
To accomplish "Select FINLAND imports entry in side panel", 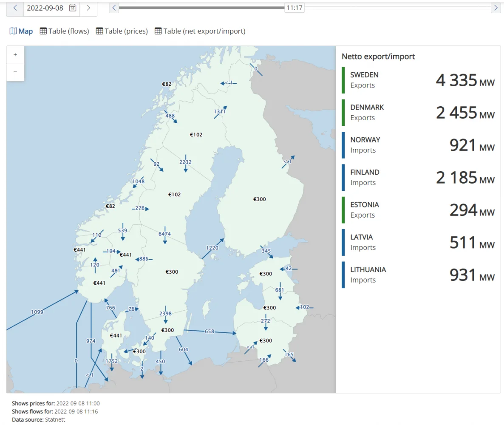I will pos(419,177).
